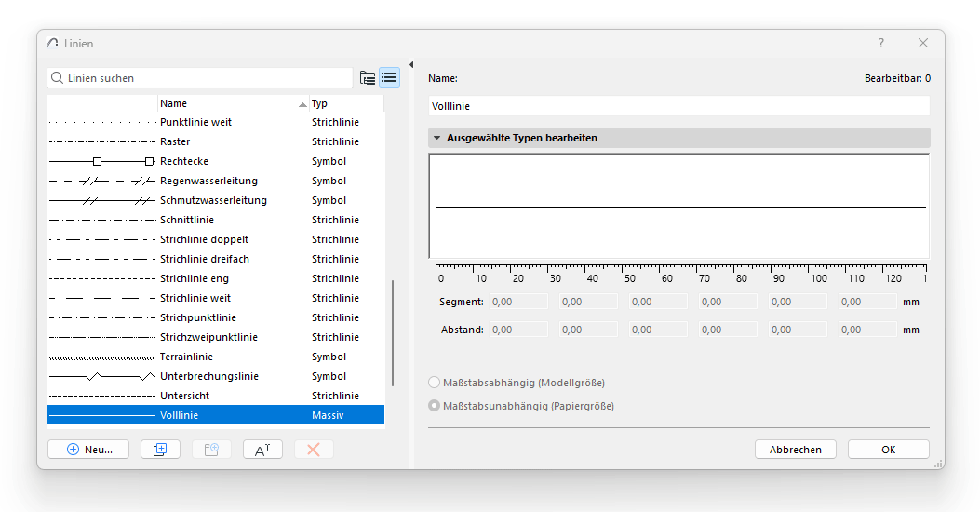Switch to flat list view
Viewport: 980px width, 512px height.
point(389,78)
